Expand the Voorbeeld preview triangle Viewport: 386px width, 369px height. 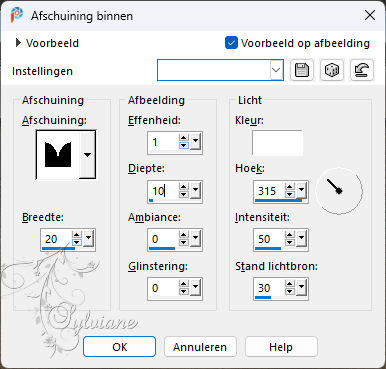(x=18, y=43)
